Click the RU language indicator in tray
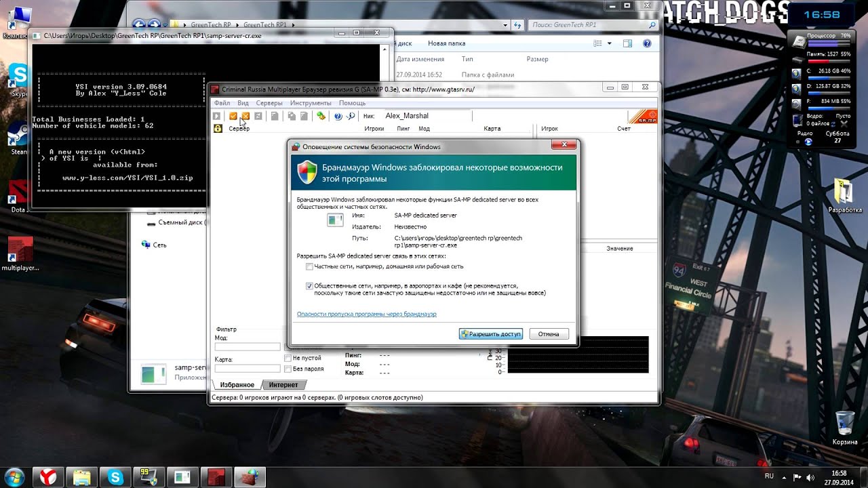This screenshot has width=868, height=488. pyautogui.click(x=769, y=476)
